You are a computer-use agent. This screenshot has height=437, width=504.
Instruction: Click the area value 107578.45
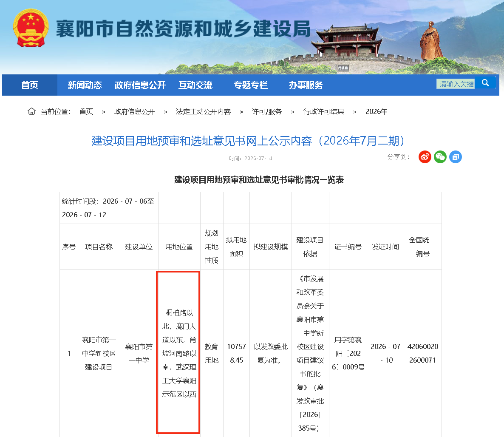click(236, 353)
